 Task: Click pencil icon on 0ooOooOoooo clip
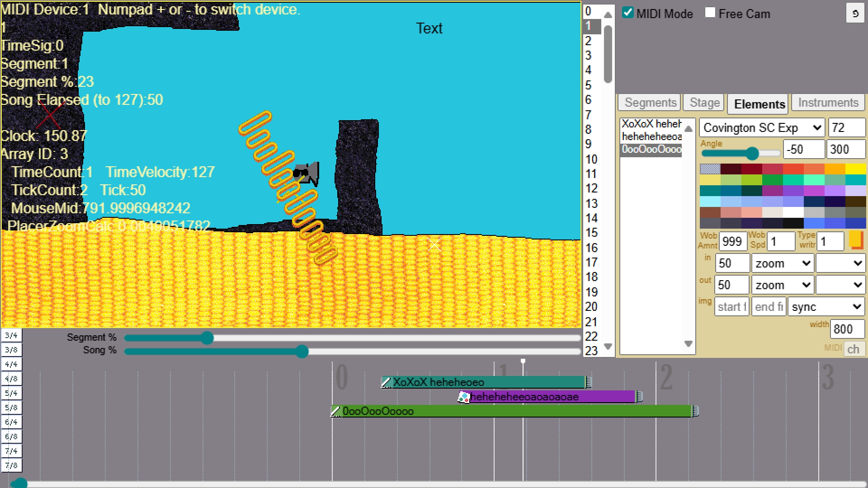tap(335, 412)
